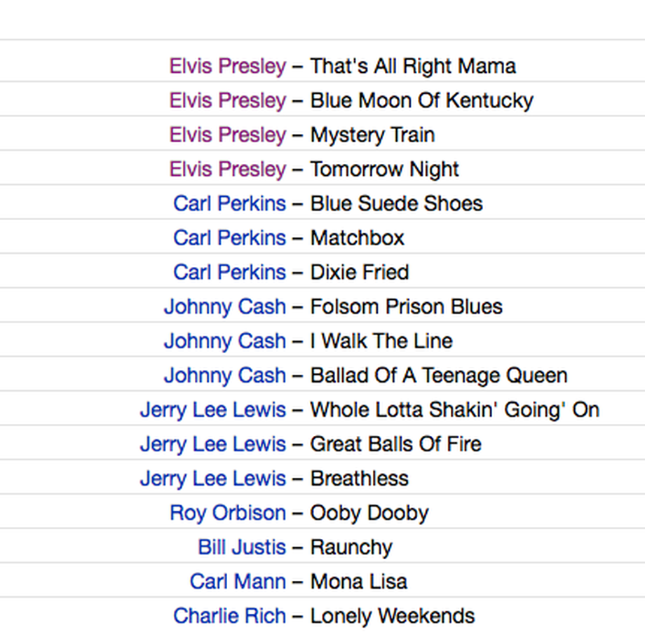645x644 pixels.
Task: Select Johnny Cash link beside Ballad Of A Teenage Queen
Action: 225,376
